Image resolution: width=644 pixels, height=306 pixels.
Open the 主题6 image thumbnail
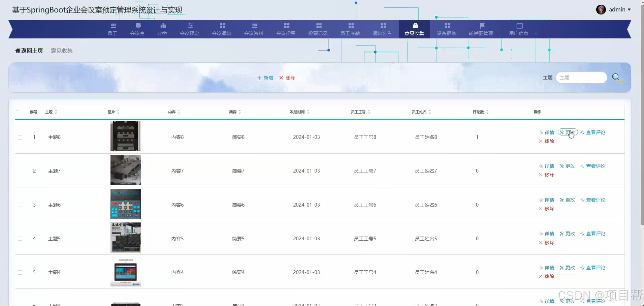point(126,204)
